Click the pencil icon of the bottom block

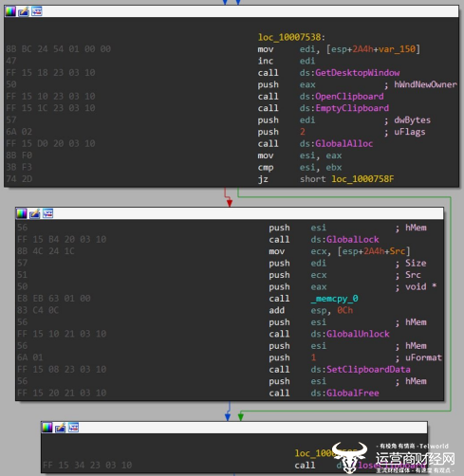coord(60,428)
